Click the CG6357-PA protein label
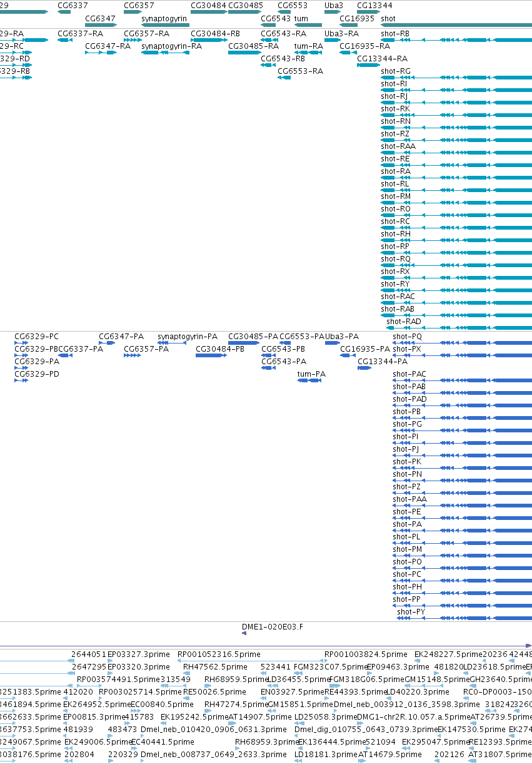Screen dimensions: 532x764 (x=146, y=349)
